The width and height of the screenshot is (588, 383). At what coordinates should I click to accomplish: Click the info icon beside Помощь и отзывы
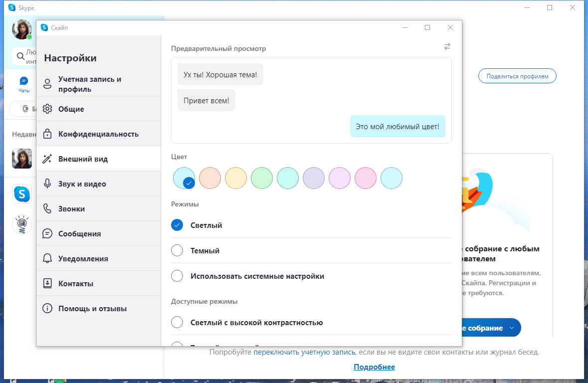[47, 308]
